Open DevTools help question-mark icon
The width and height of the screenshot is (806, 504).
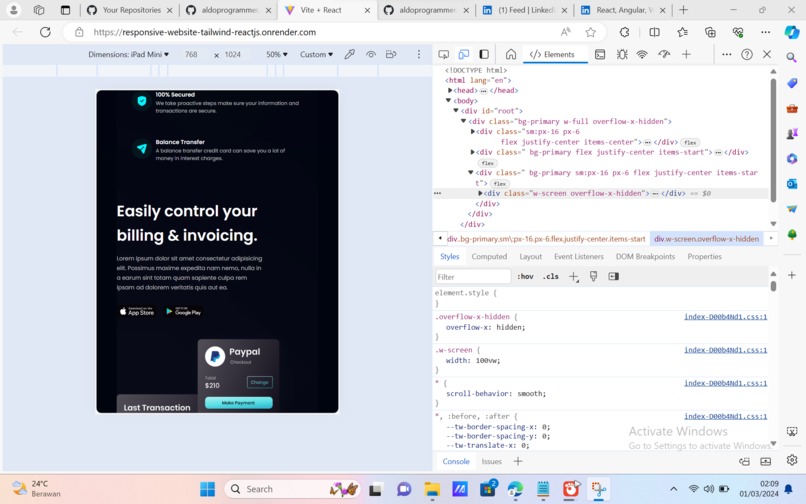coord(747,55)
